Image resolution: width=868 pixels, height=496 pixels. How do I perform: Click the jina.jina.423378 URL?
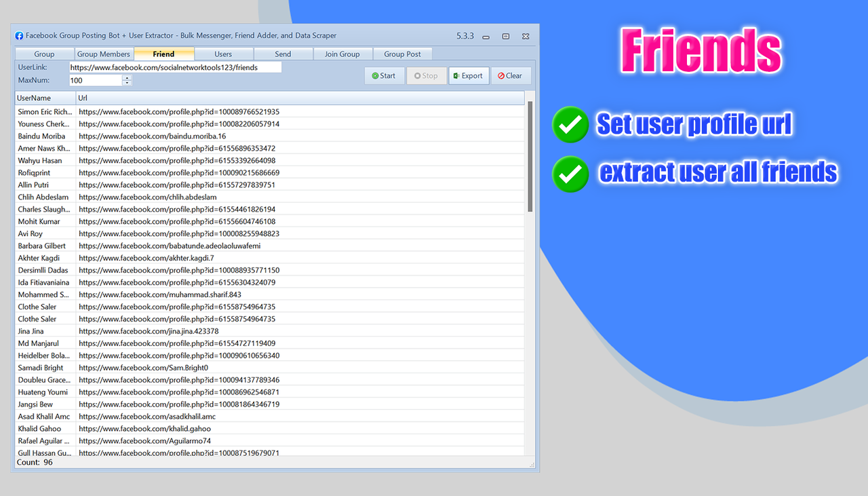pyautogui.click(x=149, y=332)
